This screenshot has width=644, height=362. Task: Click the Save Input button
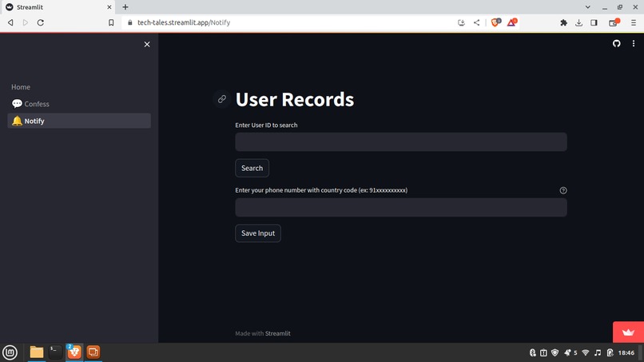(x=258, y=233)
